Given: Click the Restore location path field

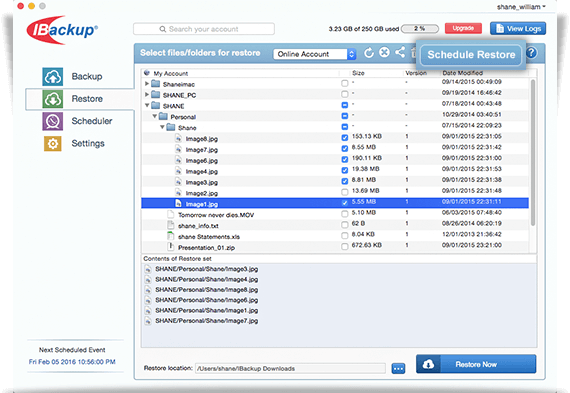Looking at the screenshot, I should pos(290,368).
